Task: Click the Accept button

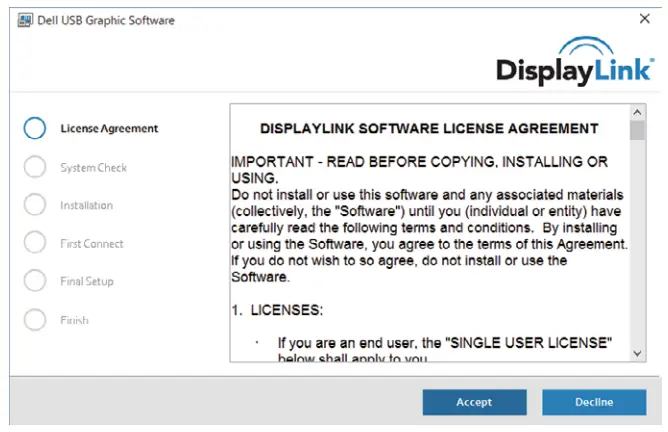Action: (x=474, y=402)
